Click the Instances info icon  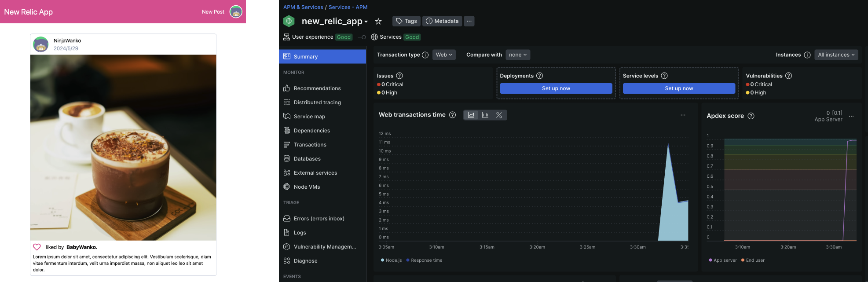tap(807, 55)
